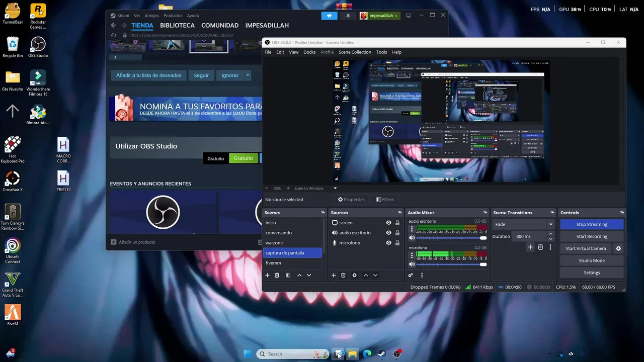Open Windows Start menu
The image size is (644, 362).
click(248, 354)
